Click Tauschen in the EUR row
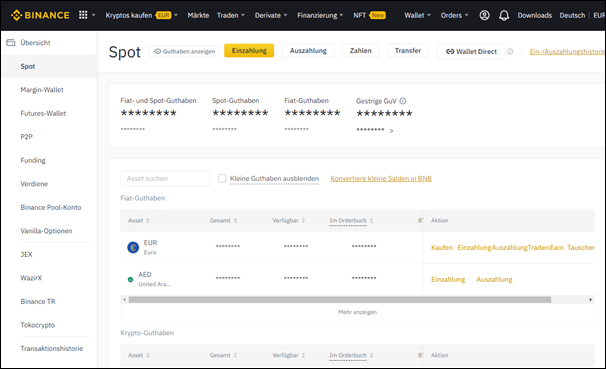Viewport: 606px width, 369px height. (581, 247)
